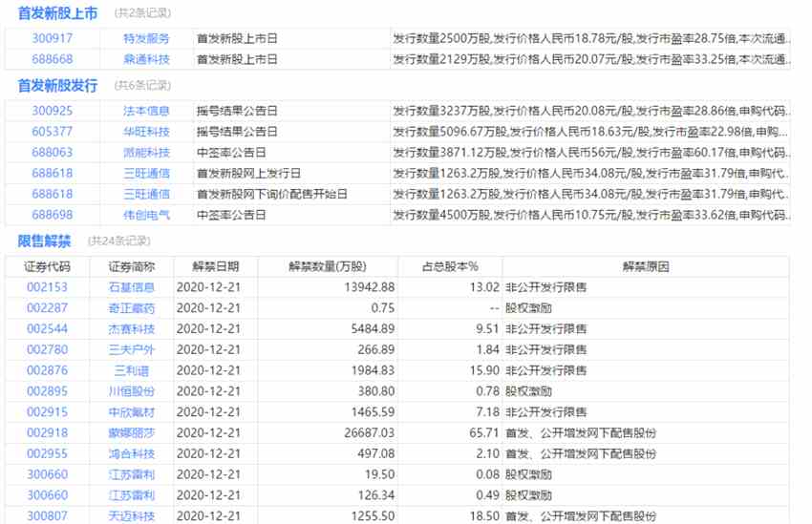Select the 15.90 percentage cell
The height and width of the screenshot is (524, 812).
point(484,370)
